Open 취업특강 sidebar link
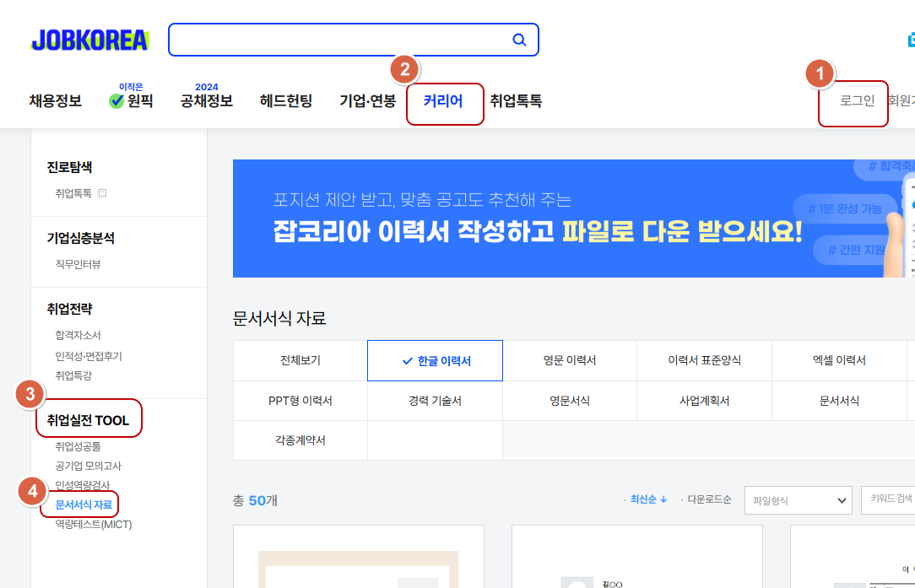 coord(73,375)
